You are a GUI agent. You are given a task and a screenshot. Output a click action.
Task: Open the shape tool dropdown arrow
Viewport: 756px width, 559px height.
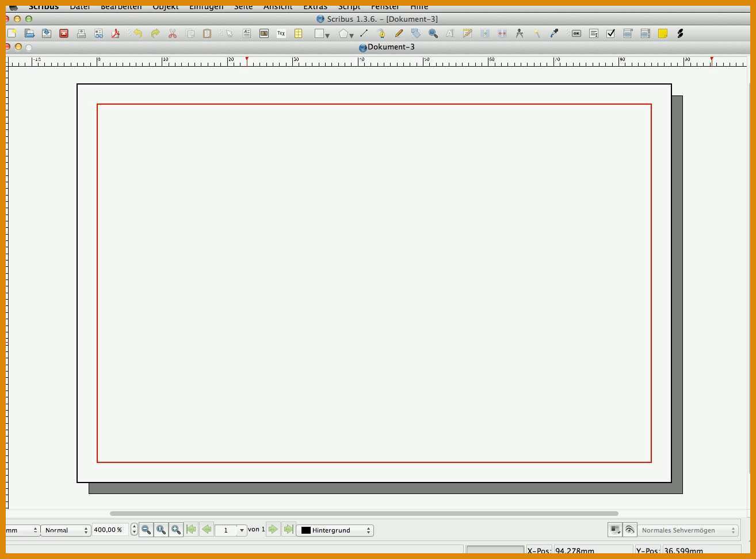coord(327,36)
